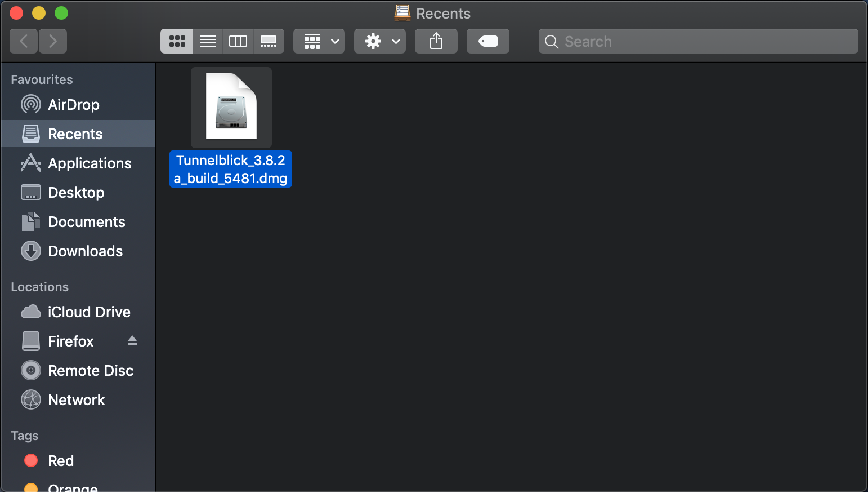Screen dimensions: 868x493
Task: Click the iCloud Drive cloud icon
Action: [31, 312]
